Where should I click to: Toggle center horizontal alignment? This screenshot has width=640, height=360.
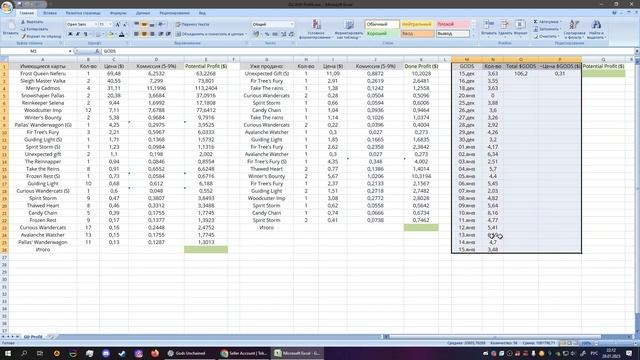(144, 34)
